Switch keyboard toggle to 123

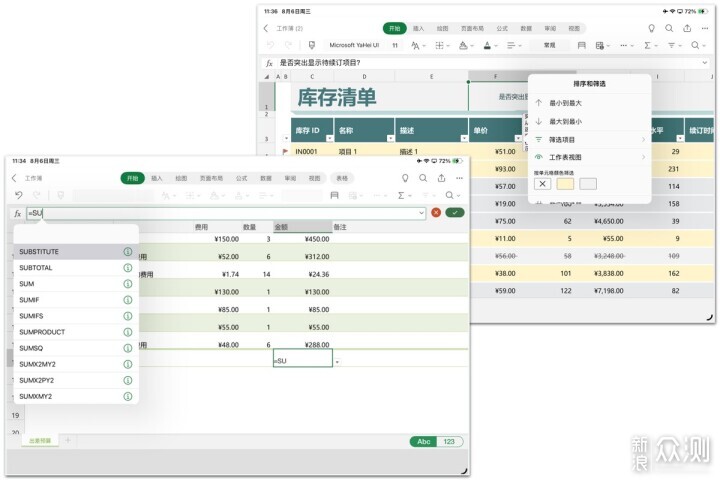(x=449, y=442)
